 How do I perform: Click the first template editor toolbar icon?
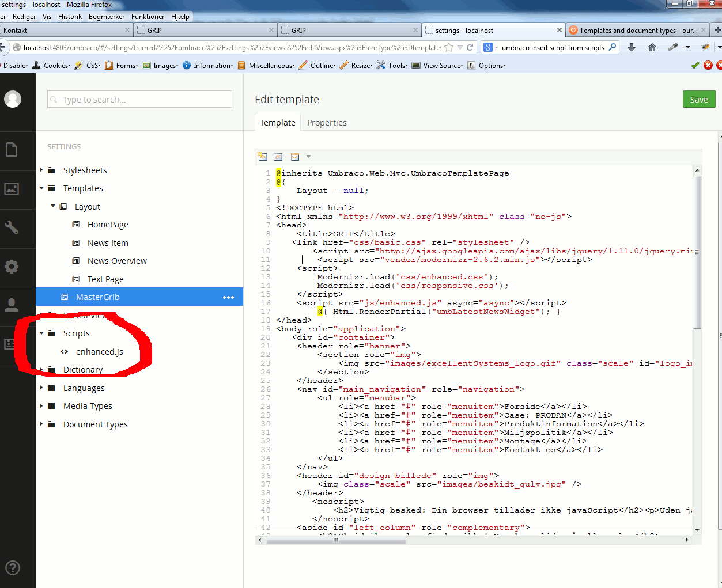[263, 157]
